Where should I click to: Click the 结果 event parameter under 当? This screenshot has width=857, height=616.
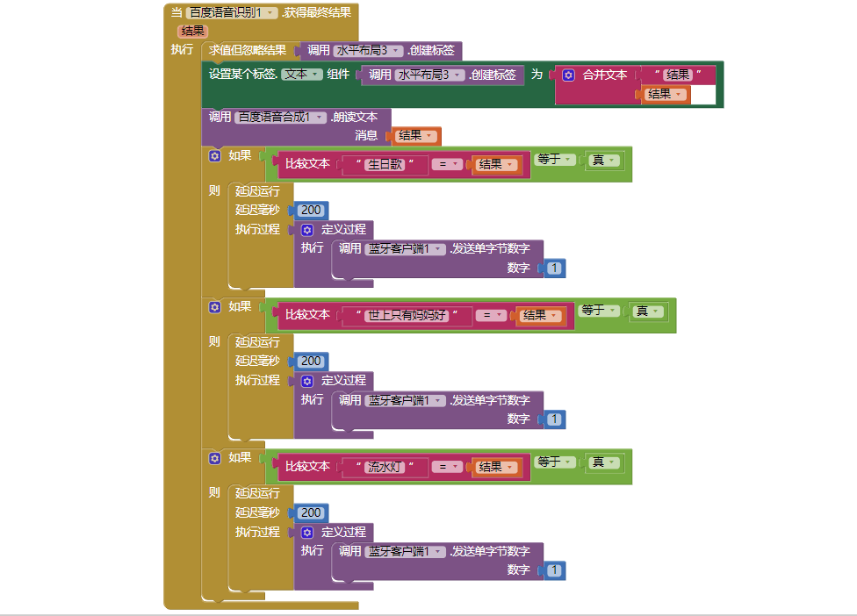point(193,31)
